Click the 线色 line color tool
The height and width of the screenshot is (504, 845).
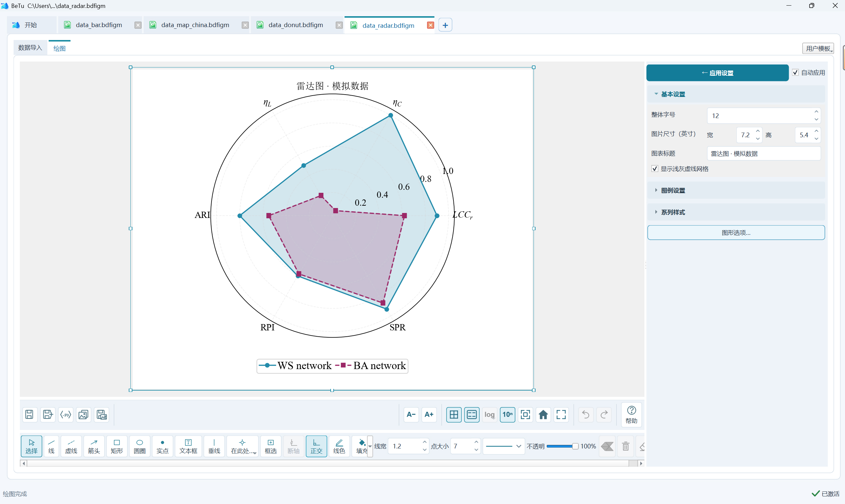pyautogui.click(x=339, y=446)
